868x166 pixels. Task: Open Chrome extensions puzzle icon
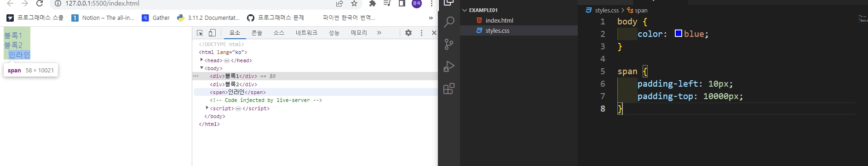tap(373, 4)
